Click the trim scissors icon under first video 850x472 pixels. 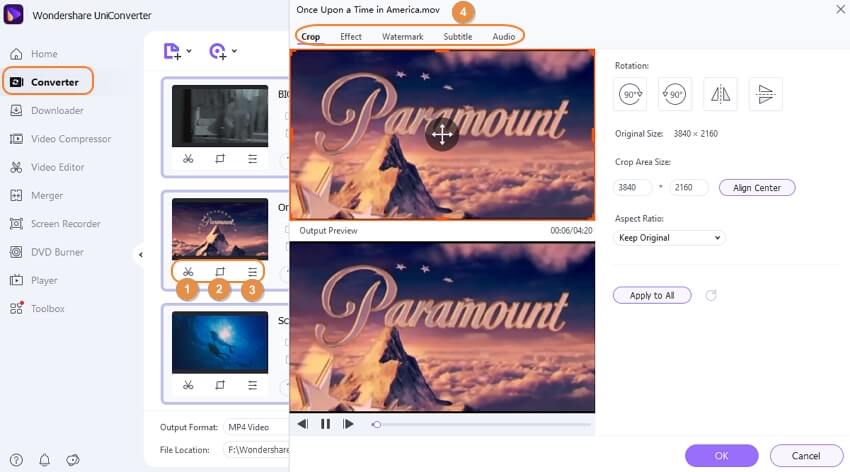188,159
